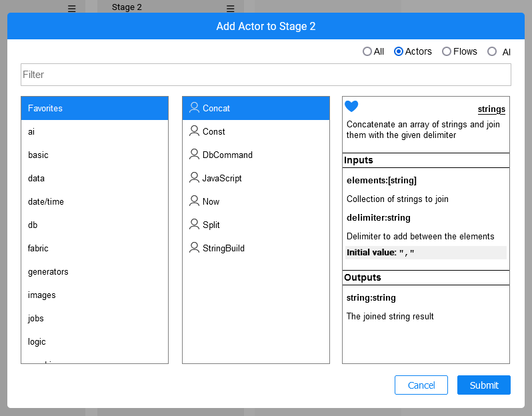Click the blue heart favorite icon
Viewport: 532px width, 416px height.
[351, 107]
